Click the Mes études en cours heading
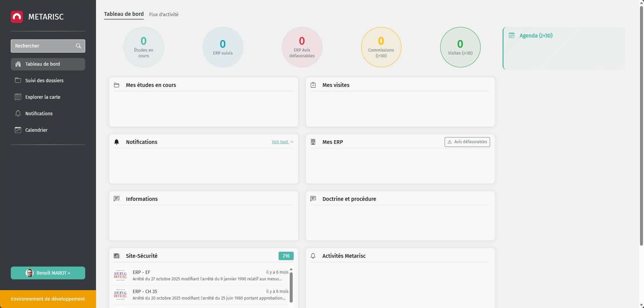 click(151, 85)
